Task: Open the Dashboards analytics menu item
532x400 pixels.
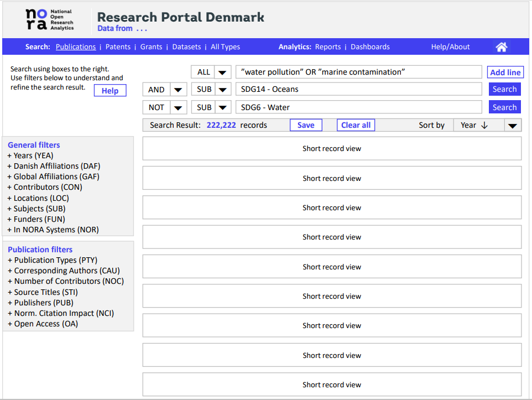Action: point(370,47)
